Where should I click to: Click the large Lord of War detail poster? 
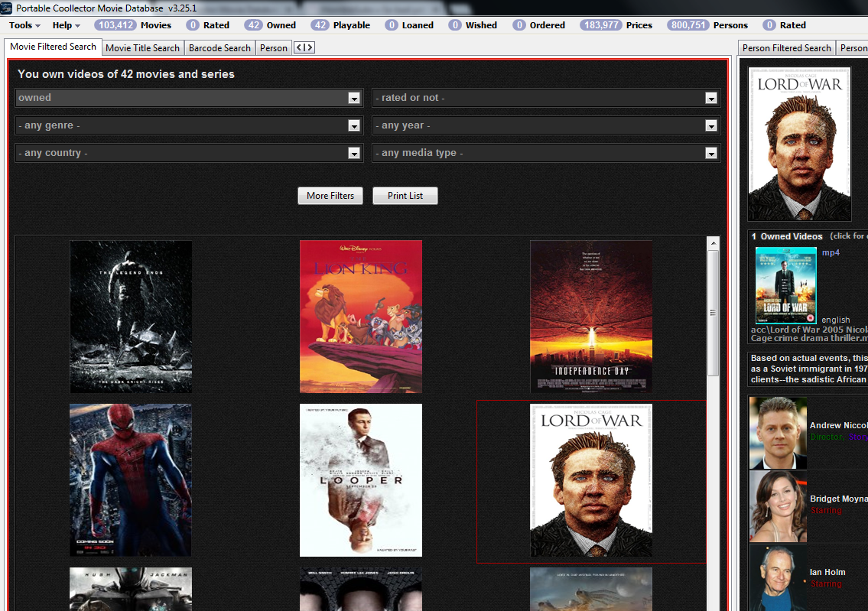pyautogui.click(x=799, y=144)
